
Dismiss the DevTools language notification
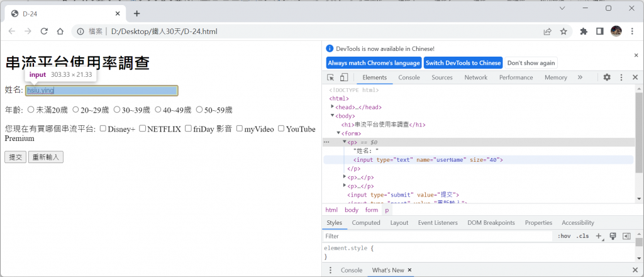pos(636,55)
